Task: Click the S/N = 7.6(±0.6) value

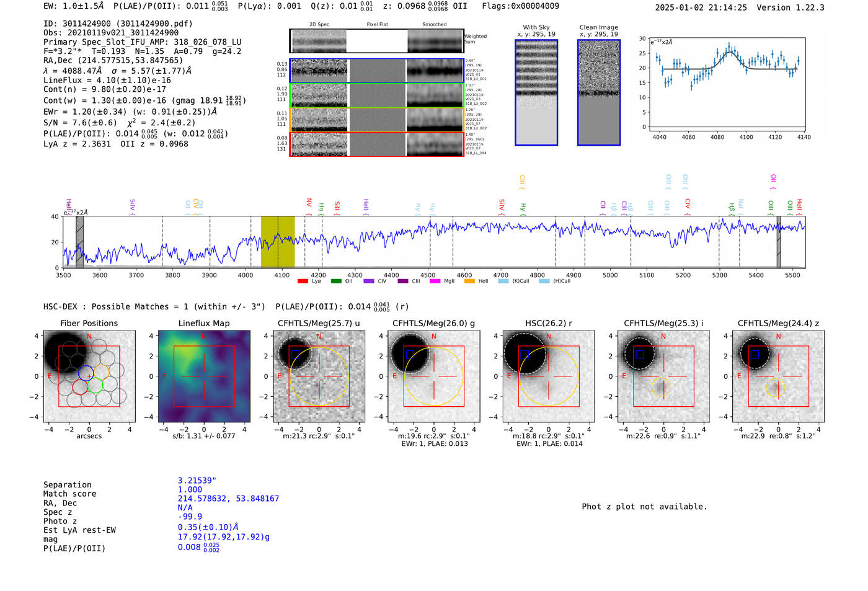Action: click(80, 123)
